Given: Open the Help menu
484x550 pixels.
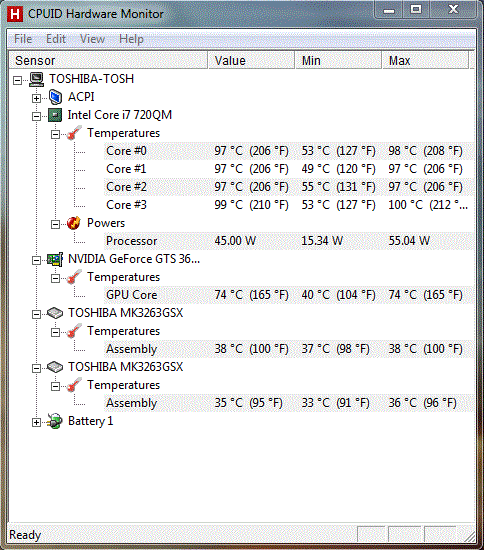Looking at the screenshot, I should pyautogui.click(x=131, y=39).
